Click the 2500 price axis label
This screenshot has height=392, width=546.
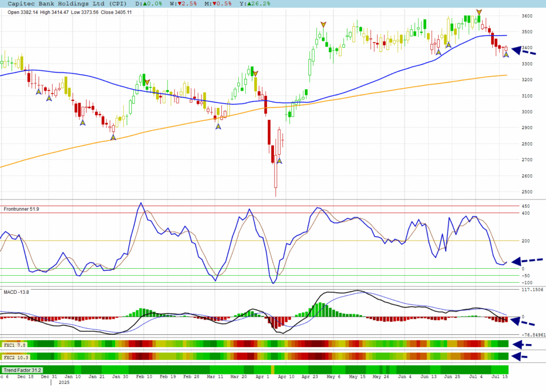[527, 192]
